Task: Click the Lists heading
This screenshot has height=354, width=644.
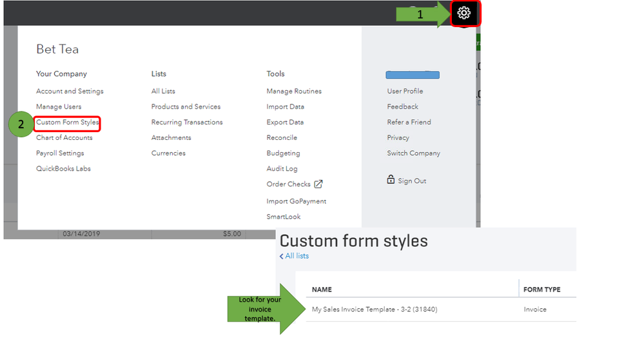Action: tap(159, 74)
